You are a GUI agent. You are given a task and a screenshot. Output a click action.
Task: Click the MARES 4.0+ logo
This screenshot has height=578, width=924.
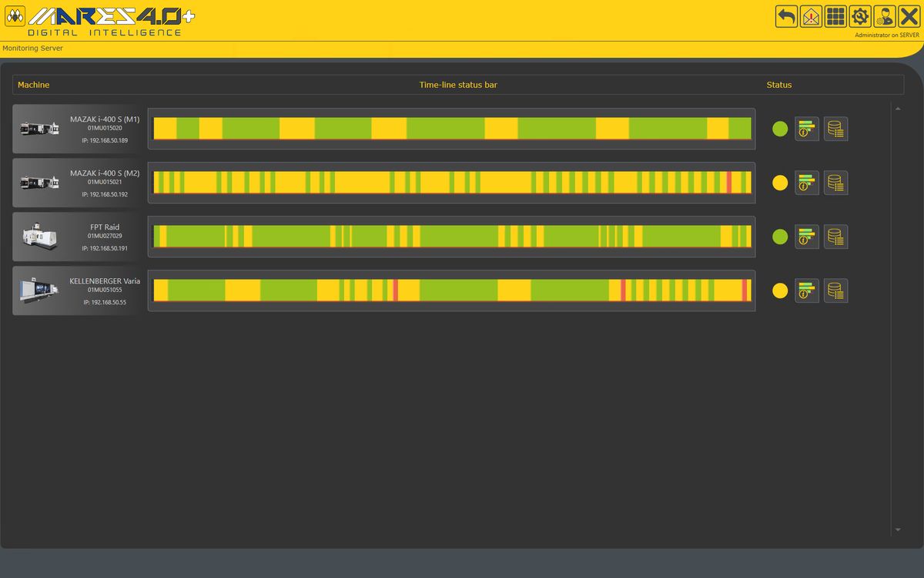(x=100, y=20)
